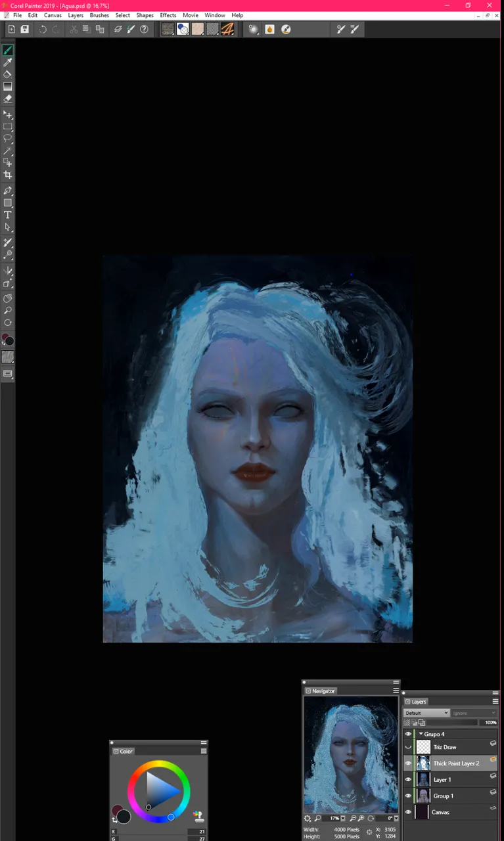
Task: Select the Lasso tool
Action: click(8, 139)
